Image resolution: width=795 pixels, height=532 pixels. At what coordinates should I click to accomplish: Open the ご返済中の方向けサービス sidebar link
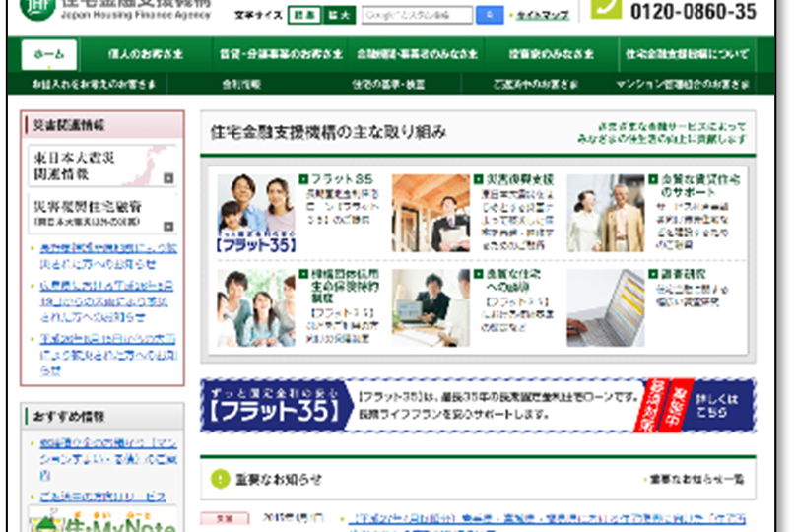click(102, 497)
